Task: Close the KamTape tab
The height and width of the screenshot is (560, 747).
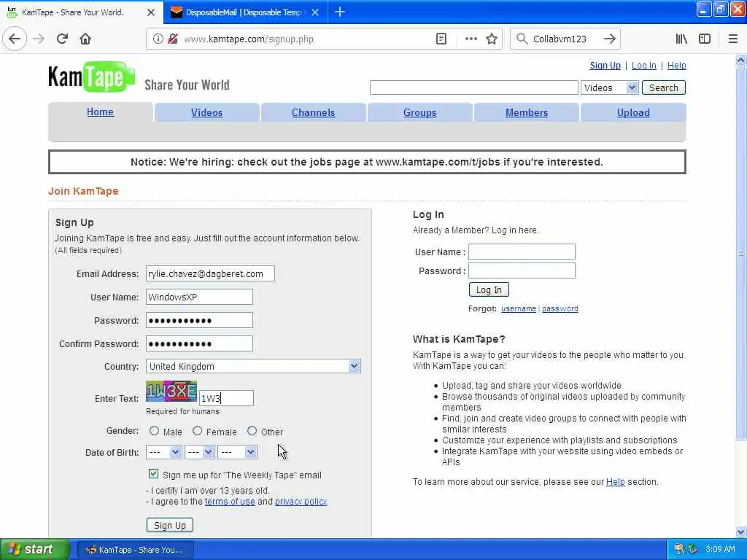Action: pos(150,12)
